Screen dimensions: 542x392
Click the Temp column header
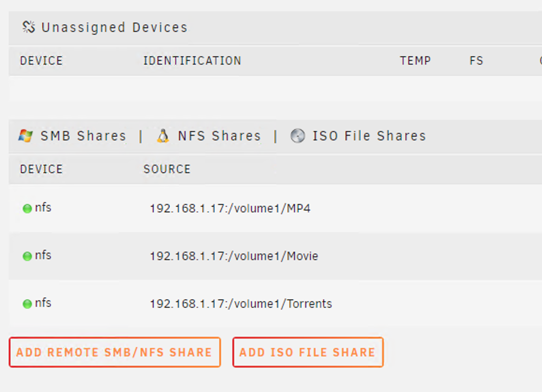coord(415,61)
